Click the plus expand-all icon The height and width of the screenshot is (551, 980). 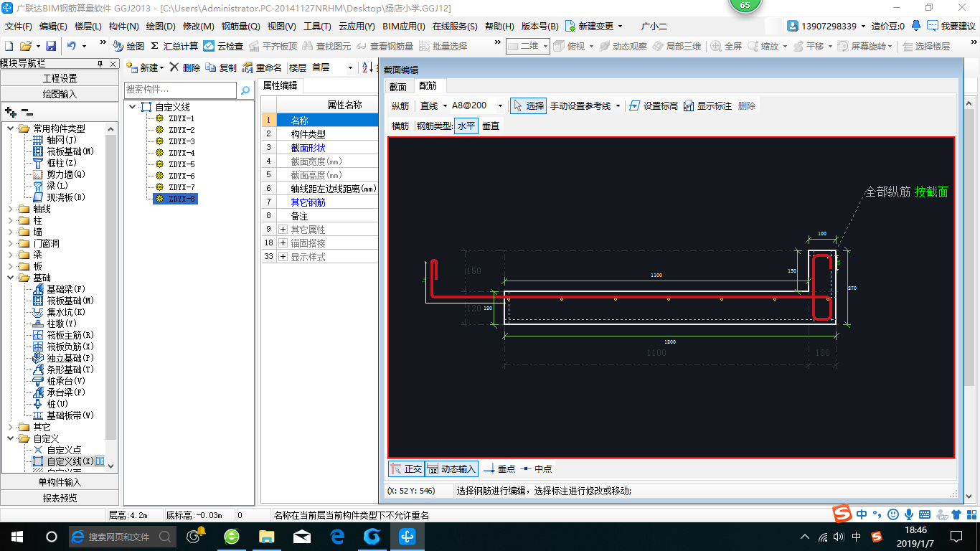[10, 112]
